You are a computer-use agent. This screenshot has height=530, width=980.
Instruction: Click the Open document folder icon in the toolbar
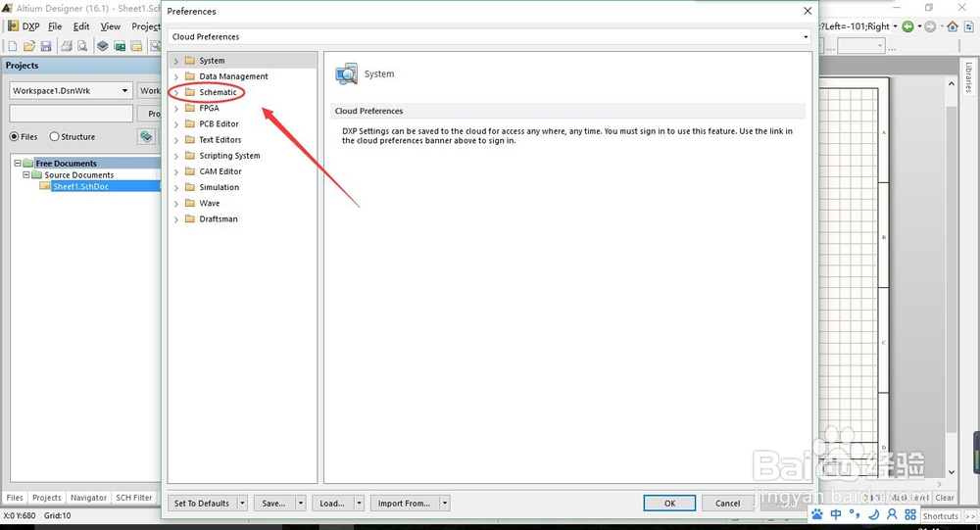coord(28,46)
